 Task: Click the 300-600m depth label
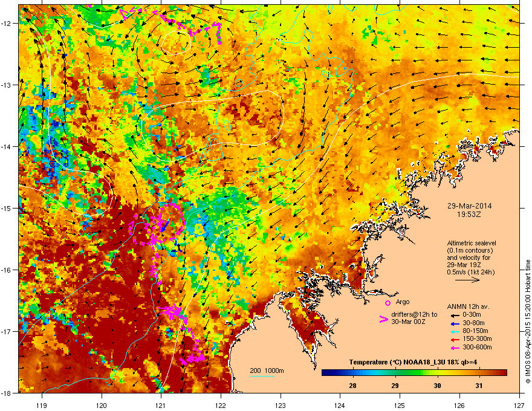[x=477, y=348]
